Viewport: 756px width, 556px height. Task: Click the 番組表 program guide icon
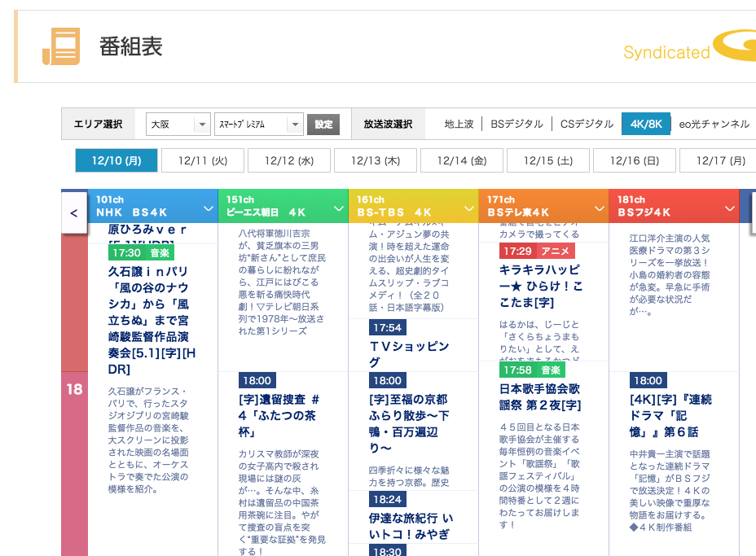coord(61,46)
